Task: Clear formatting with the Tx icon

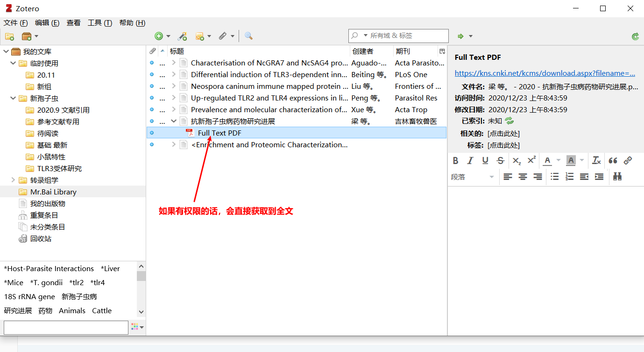Action: click(x=596, y=160)
